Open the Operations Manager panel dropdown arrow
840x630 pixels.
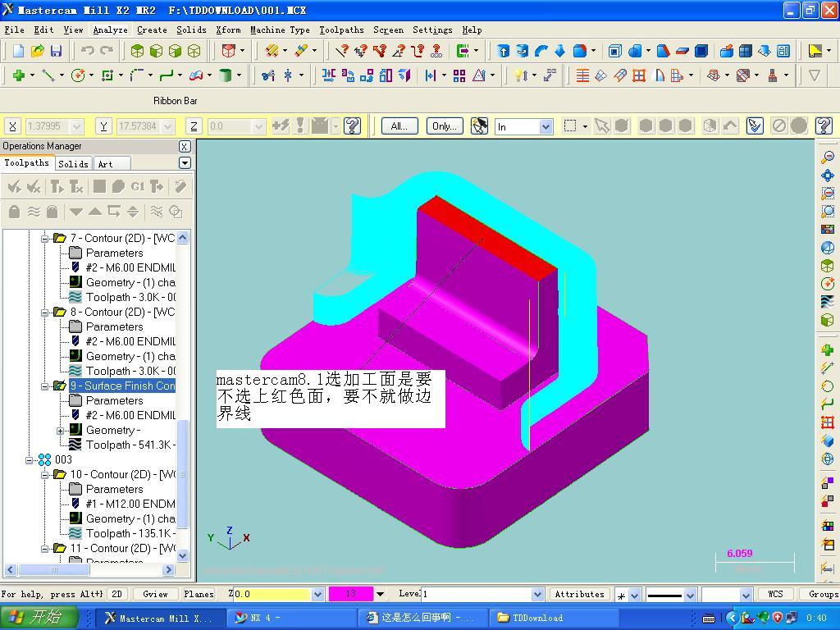click(185, 163)
